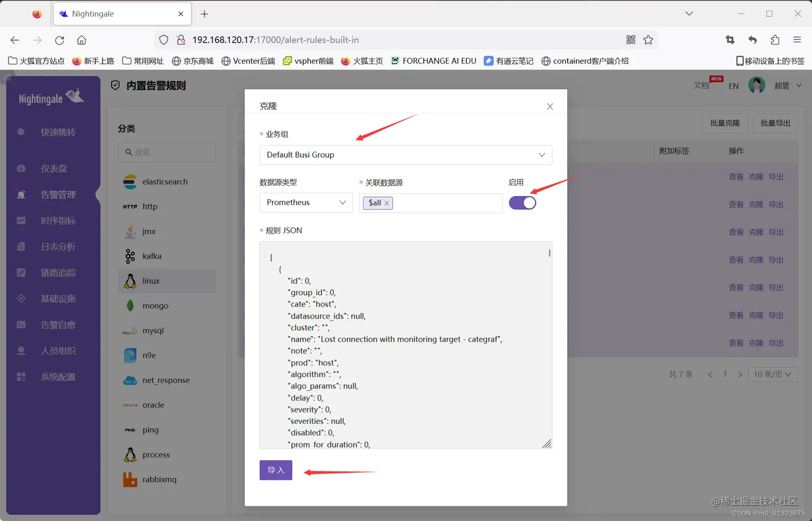Open the Firefox application menu
The width and height of the screenshot is (812, 521).
point(797,40)
